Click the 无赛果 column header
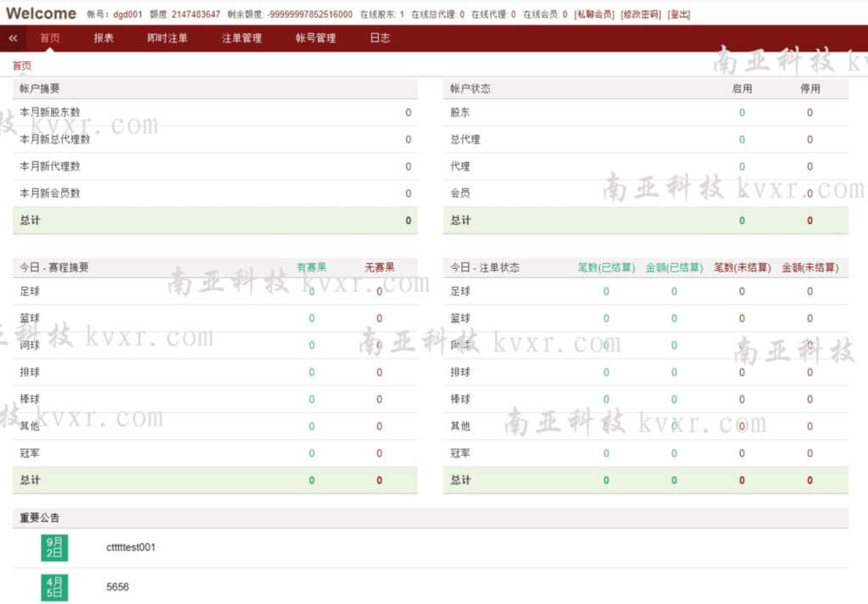 (x=379, y=268)
